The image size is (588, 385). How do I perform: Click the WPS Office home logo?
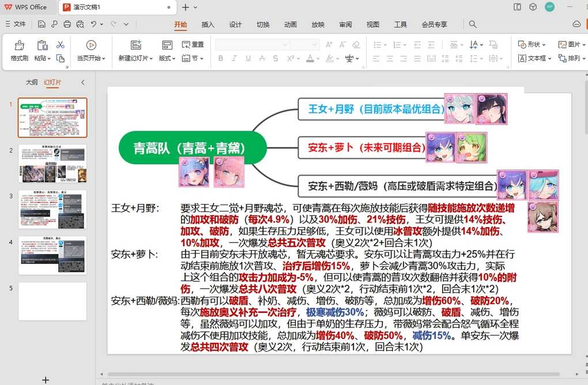26,7
